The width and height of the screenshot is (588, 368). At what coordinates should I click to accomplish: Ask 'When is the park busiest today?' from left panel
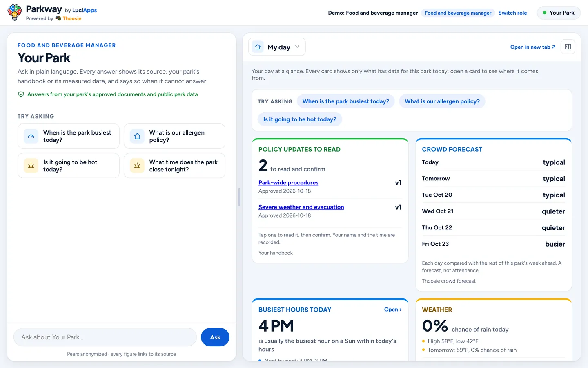pos(69,136)
